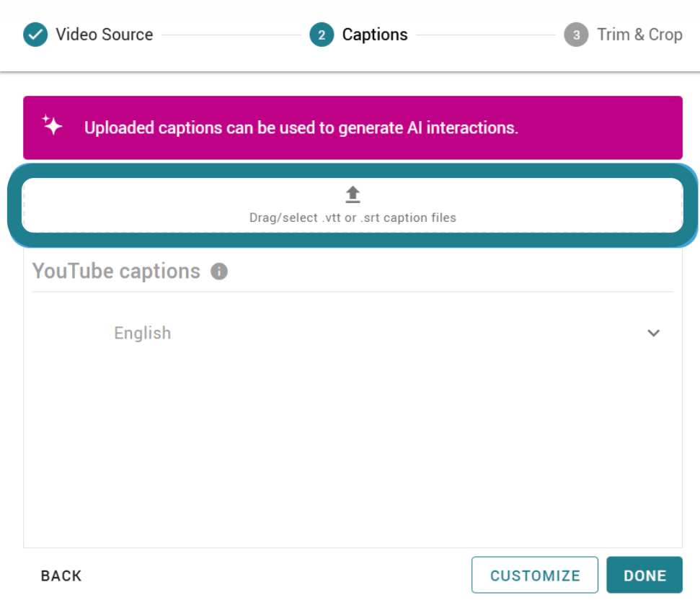This screenshot has height=613, width=700.
Task: Click the step 3 Trim & Crop circle
Action: click(576, 35)
